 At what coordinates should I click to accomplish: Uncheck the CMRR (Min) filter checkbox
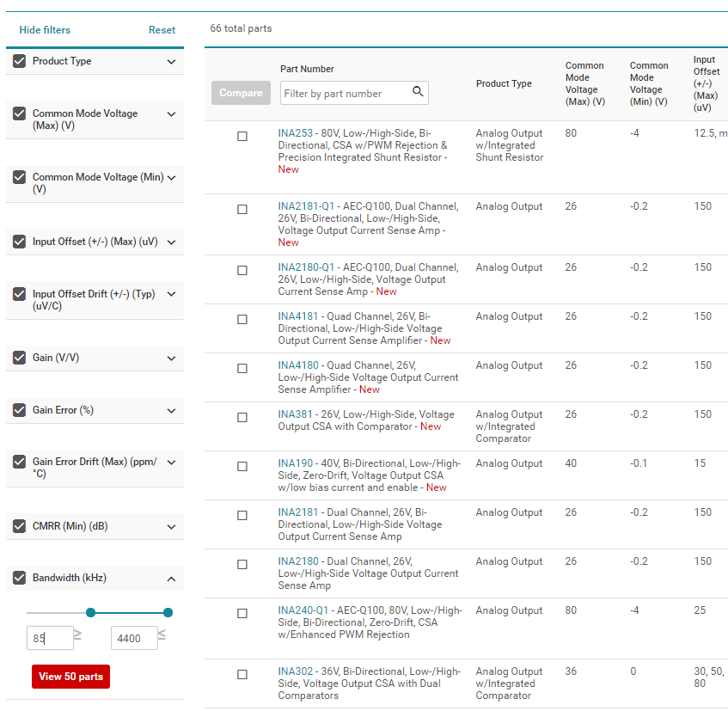pyautogui.click(x=20, y=526)
